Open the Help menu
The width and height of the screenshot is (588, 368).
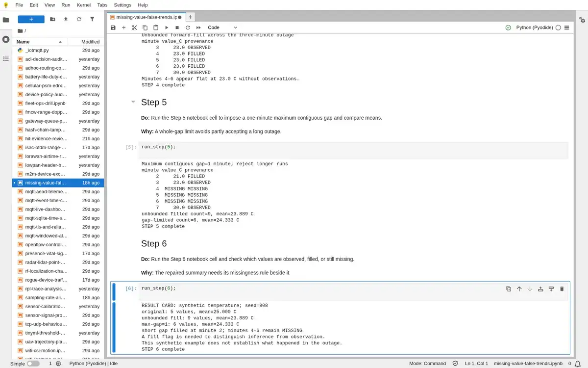coord(143,5)
